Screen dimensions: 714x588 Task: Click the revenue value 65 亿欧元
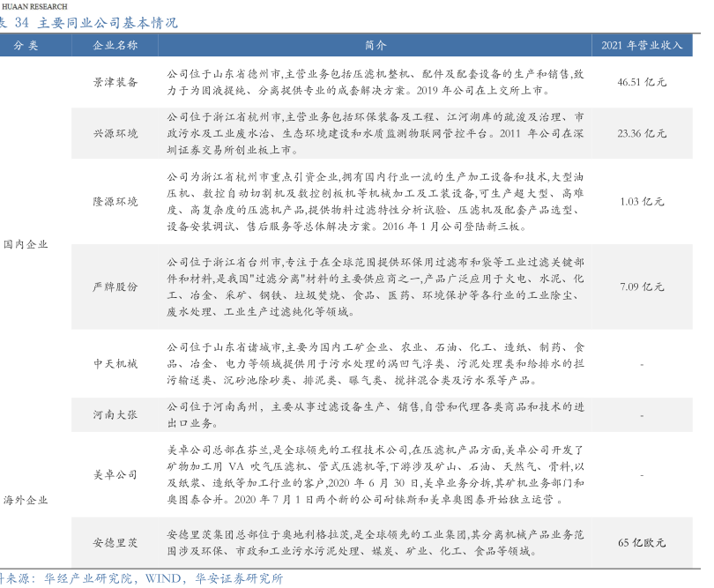(x=642, y=543)
